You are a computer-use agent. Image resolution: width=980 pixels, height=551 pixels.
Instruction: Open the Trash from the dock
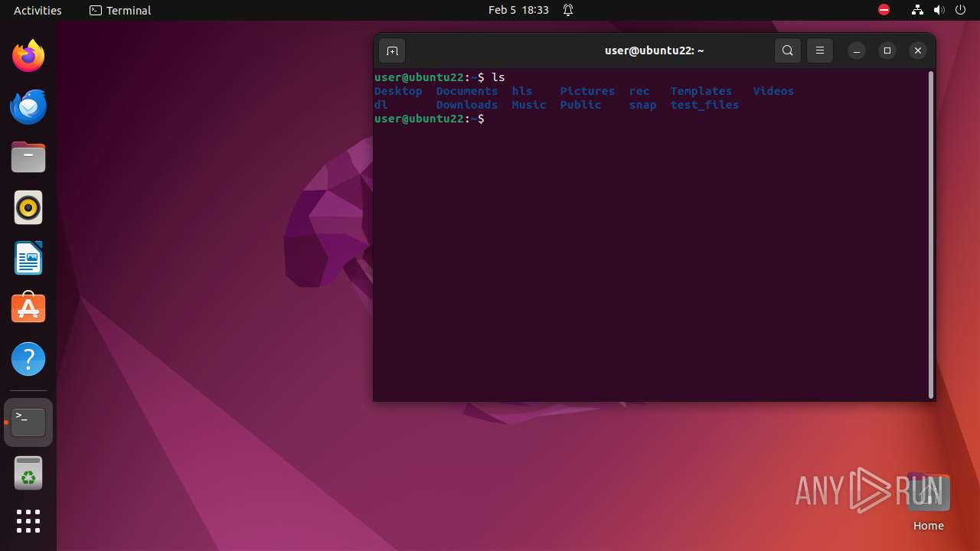[28, 473]
